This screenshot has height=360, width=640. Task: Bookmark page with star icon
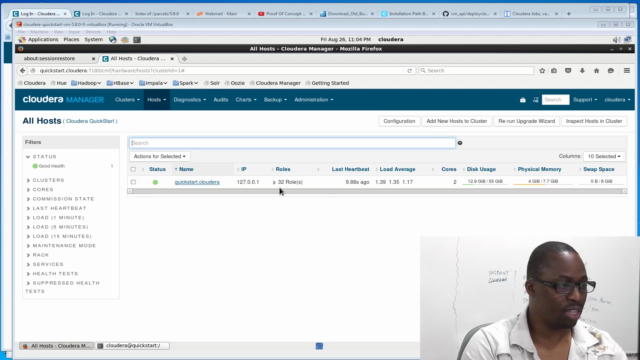click(542, 71)
